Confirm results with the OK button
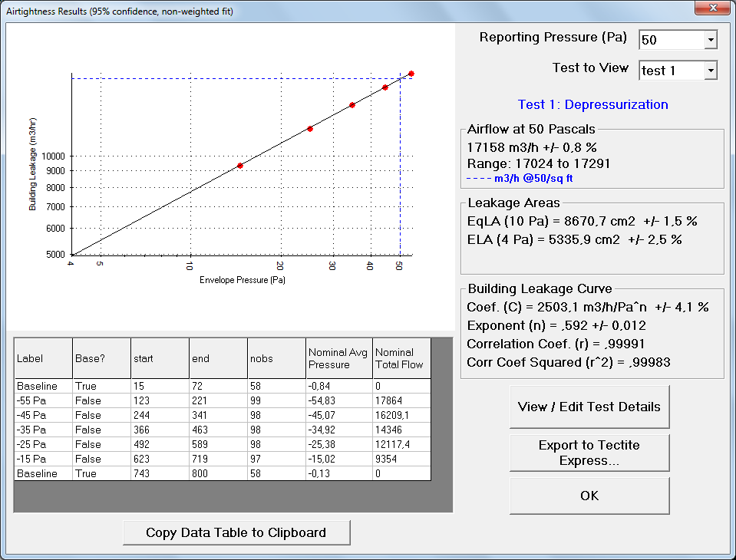The height and width of the screenshot is (560, 736). click(x=589, y=496)
